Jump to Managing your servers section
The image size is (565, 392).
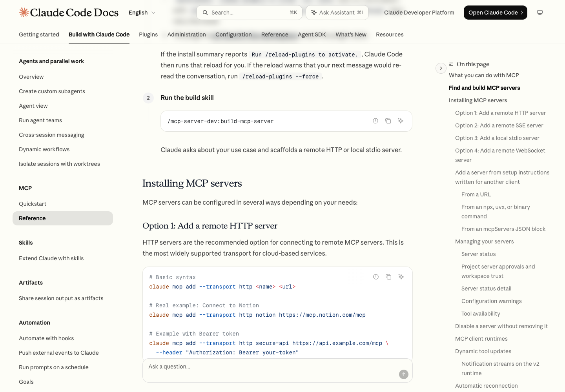[484, 241]
